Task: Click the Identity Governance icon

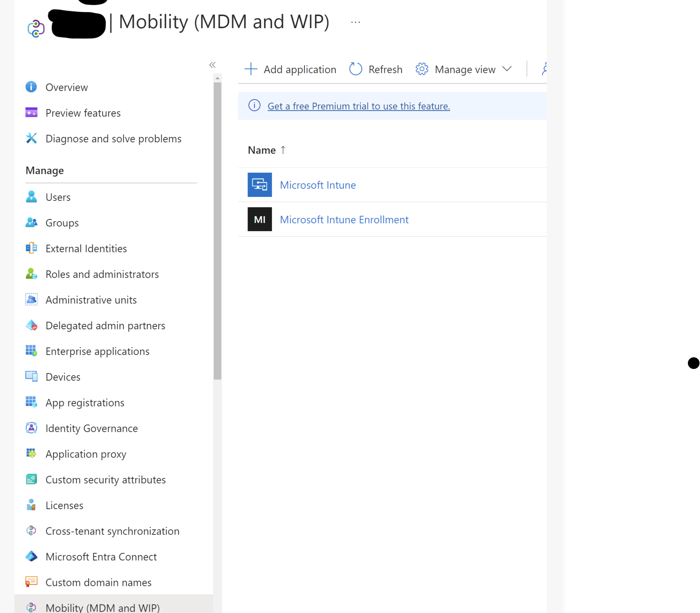Action: coord(31,428)
